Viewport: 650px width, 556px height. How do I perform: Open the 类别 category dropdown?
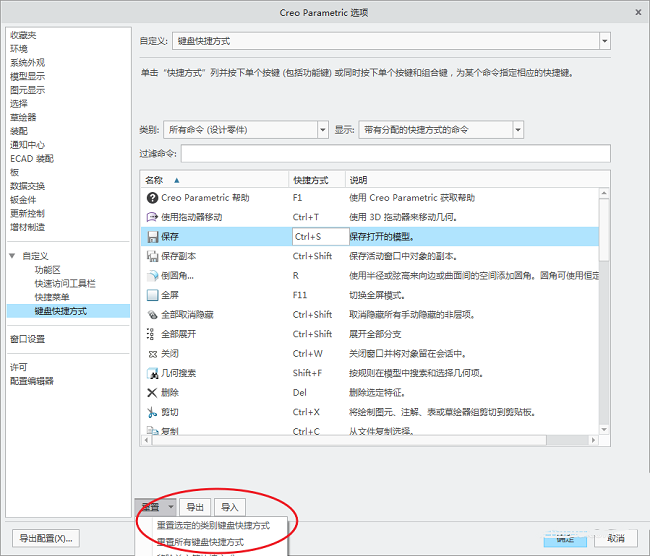322,130
